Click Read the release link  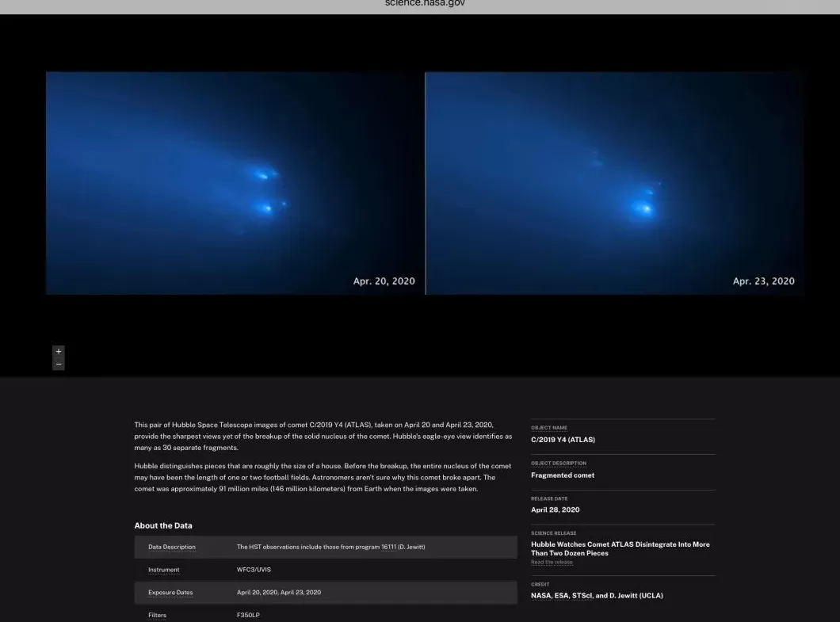click(x=551, y=562)
